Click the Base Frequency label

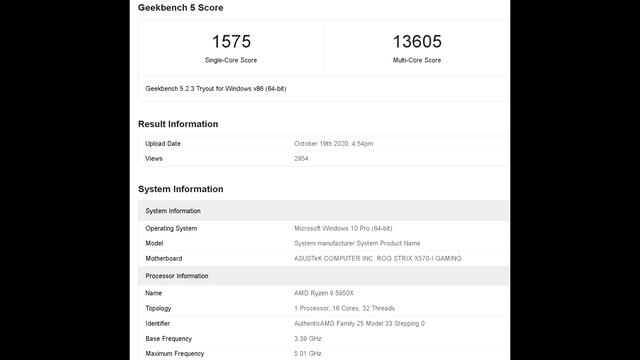(169, 339)
